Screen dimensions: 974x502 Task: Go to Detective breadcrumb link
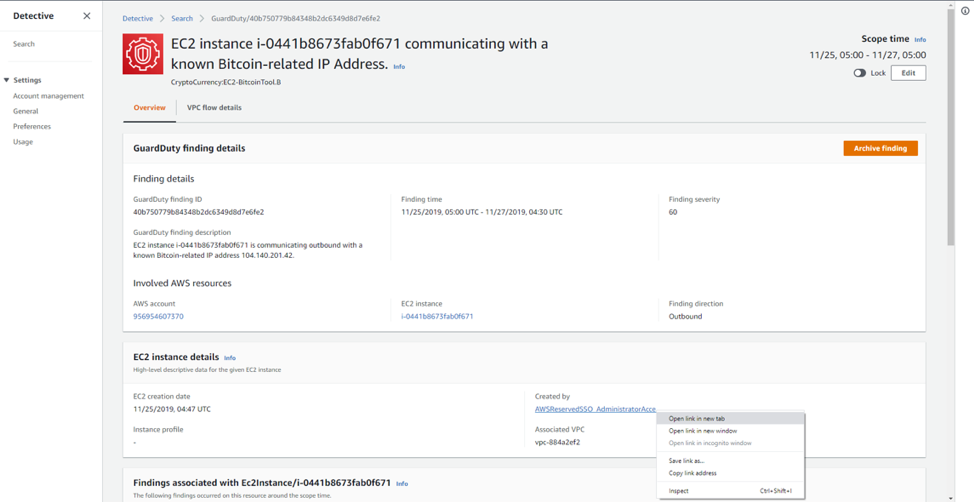click(137, 19)
